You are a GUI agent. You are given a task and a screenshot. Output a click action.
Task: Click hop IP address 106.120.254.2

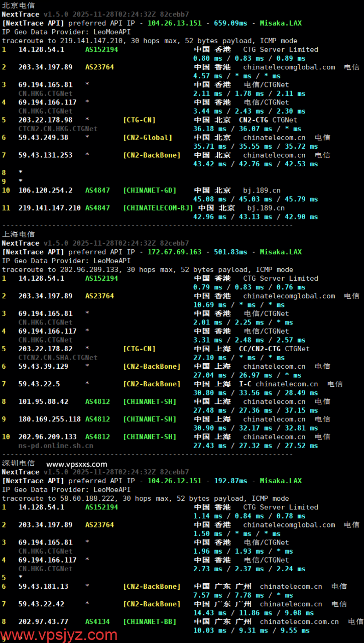45,190
